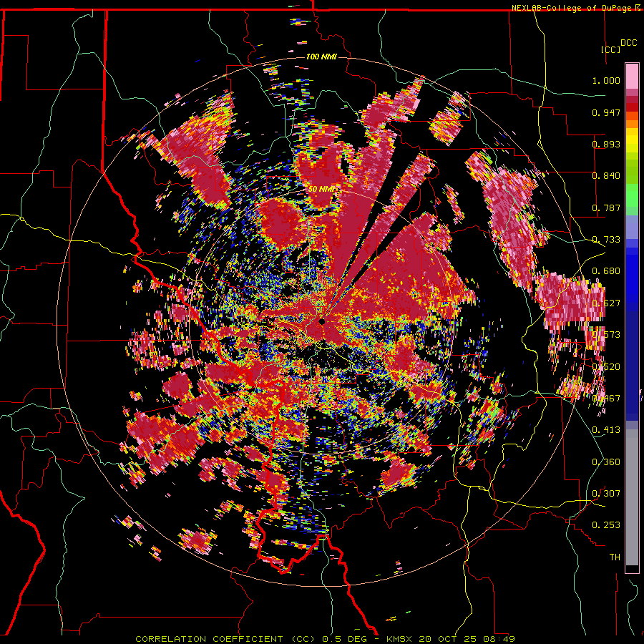Click the 0.520 scale value
The image size is (644, 644).
(x=606, y=366)
